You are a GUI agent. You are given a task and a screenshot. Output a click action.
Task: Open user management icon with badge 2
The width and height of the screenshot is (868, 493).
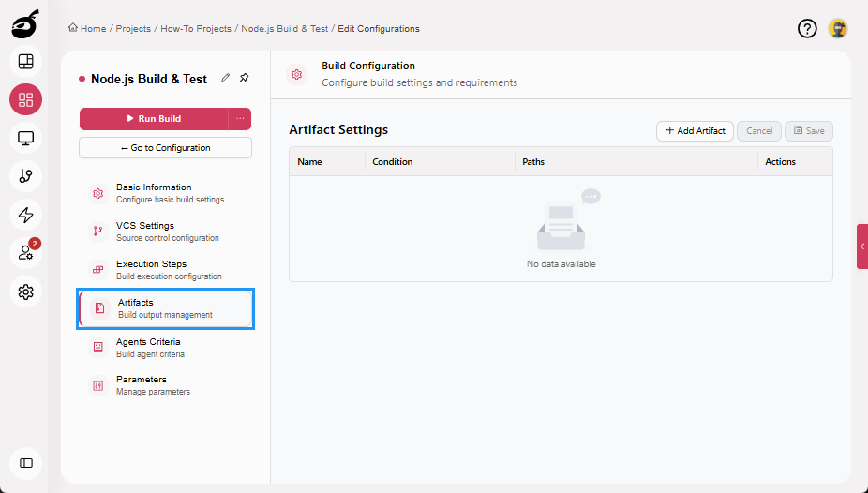(25, 253)
